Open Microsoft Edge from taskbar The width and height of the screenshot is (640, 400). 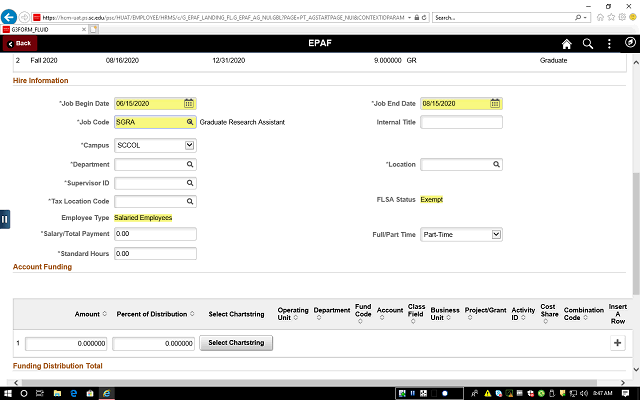tap(73, 393)
